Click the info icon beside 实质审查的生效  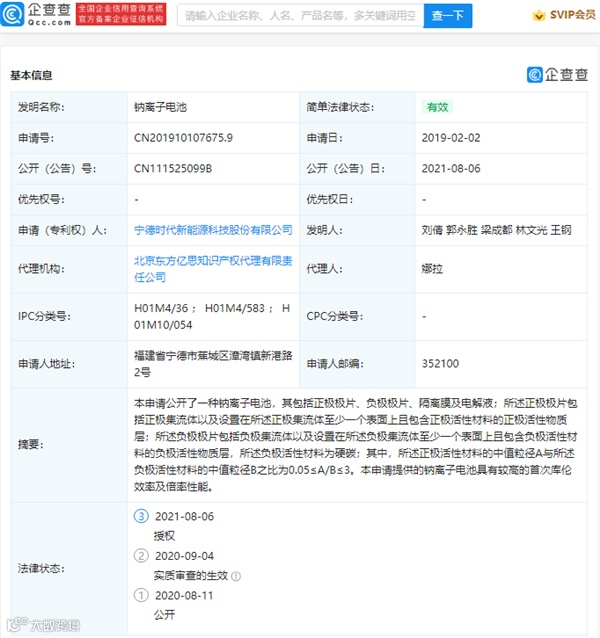point(236,576)
